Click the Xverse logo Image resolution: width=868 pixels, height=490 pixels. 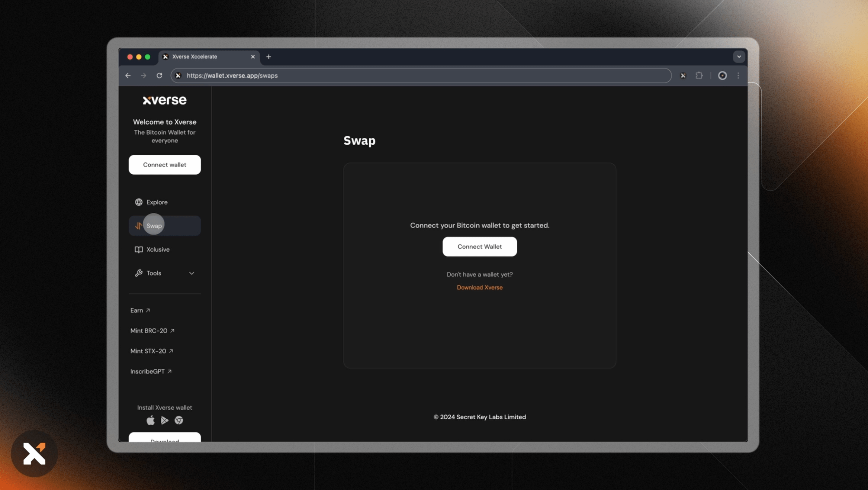click(164, 100)
